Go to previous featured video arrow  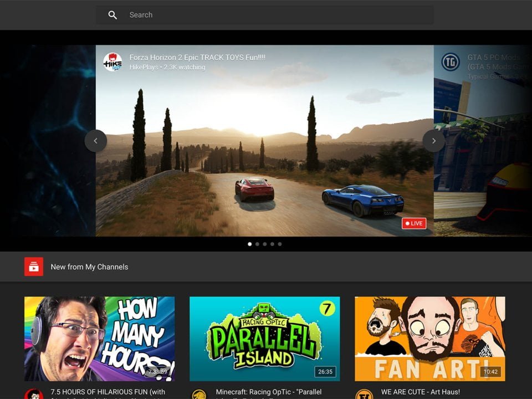point(96,141)
